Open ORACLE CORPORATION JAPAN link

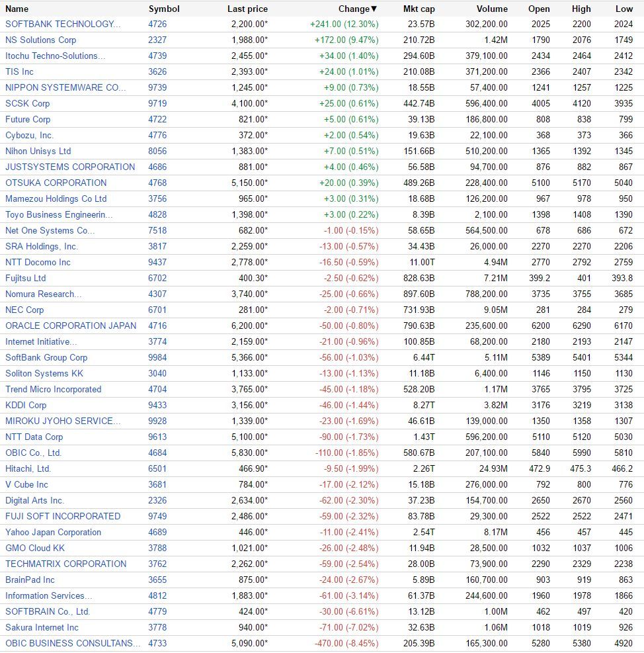pyautogui.click(x=71, y=326)
